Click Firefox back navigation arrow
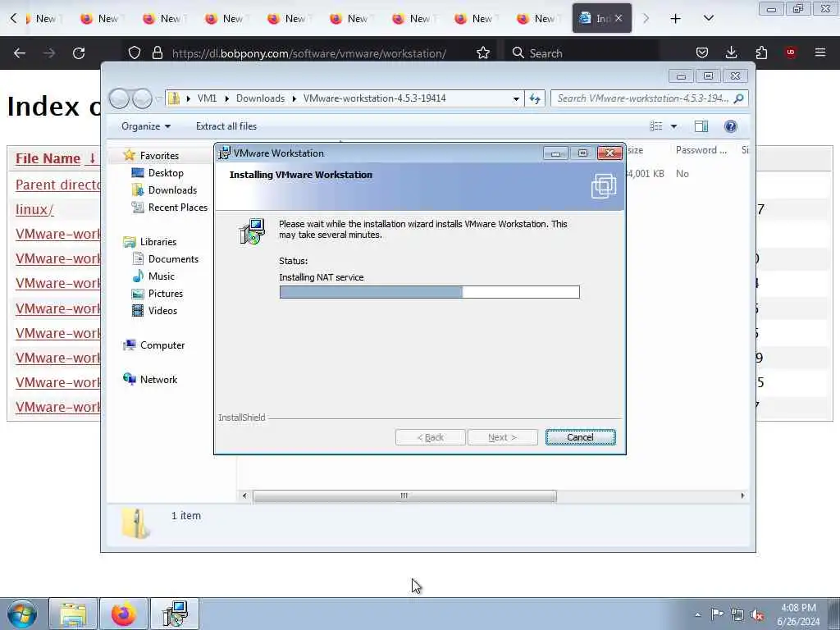 coord(20,53)
